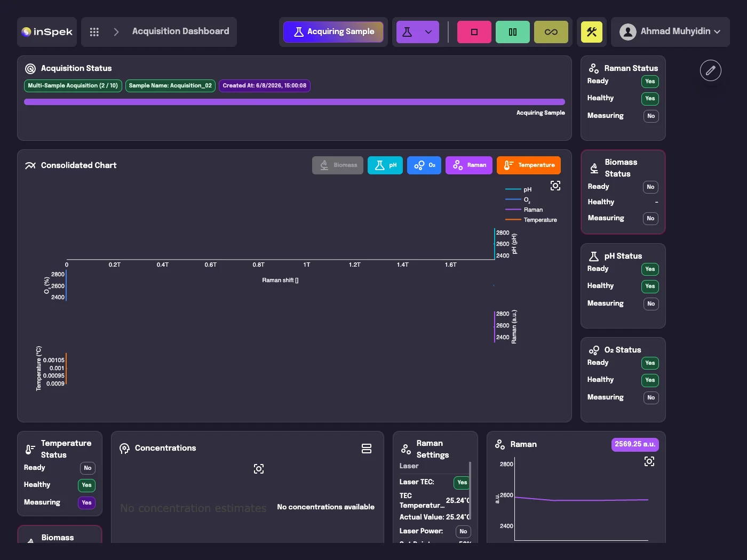747x560 pixels.
Task: Toggle the Raman series chart button
Action: click(x=469, y=165)
